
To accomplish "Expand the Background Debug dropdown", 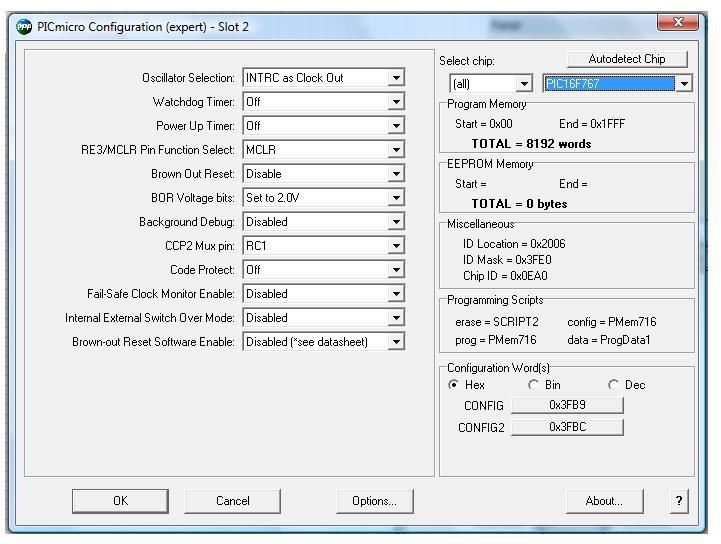I will coord(396,222).
